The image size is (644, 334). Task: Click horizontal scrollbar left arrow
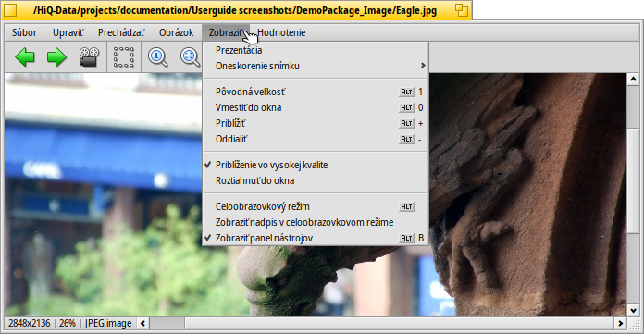(x=142, y=323)
